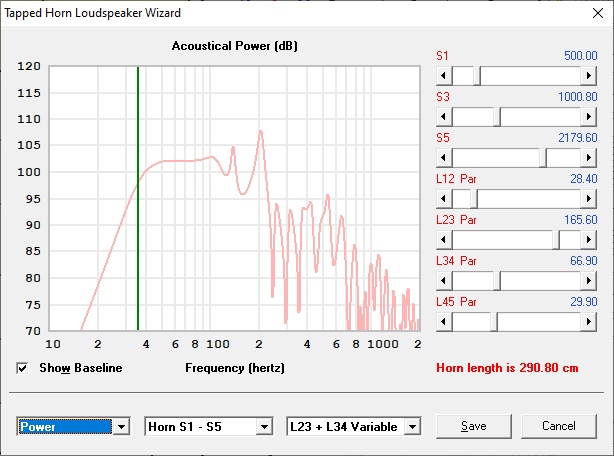Click the S5 value 2179.60

tap(578, 138)
